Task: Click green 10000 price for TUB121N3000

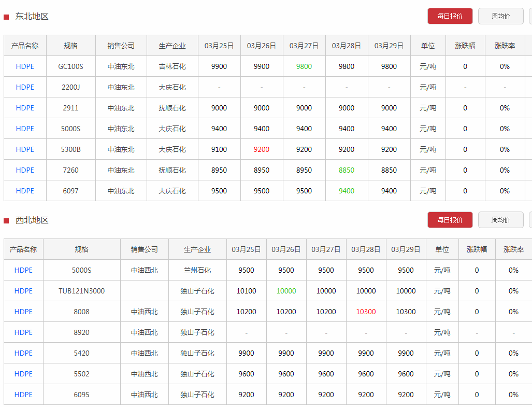Action: [x=286, y=291]
